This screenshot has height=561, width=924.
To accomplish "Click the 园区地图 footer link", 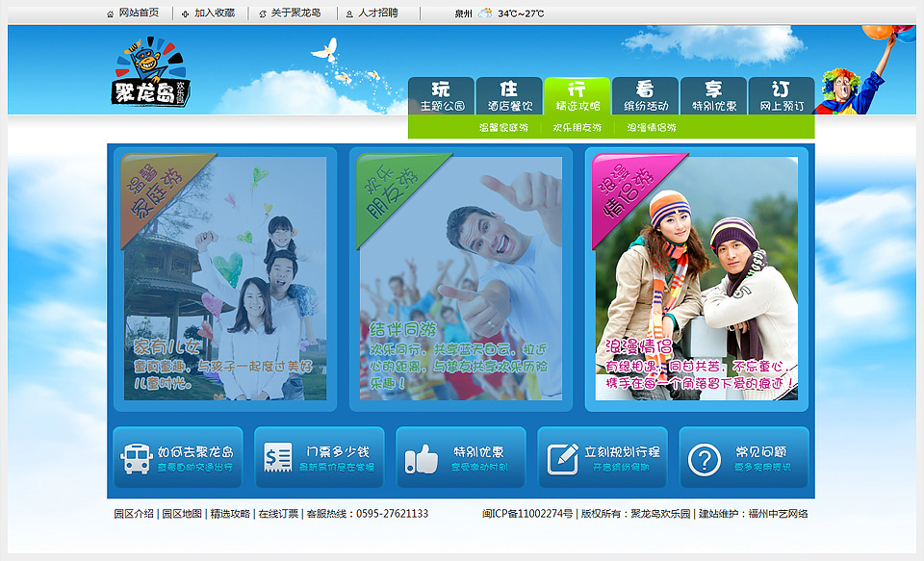I will 182,514.
